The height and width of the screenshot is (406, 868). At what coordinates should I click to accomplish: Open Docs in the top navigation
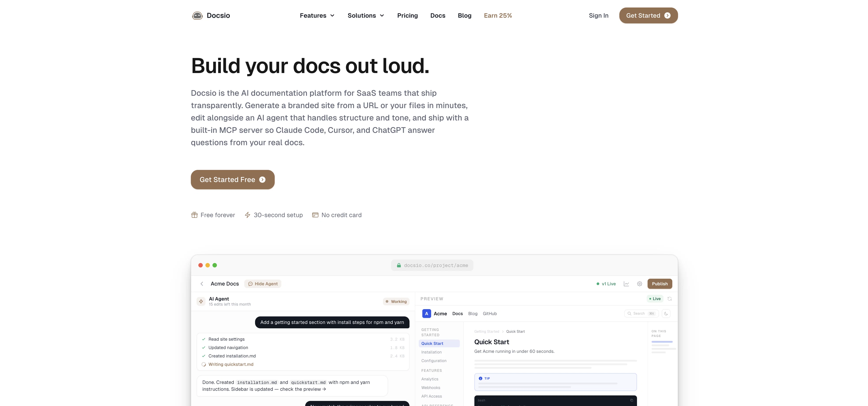tap(438, 15)
